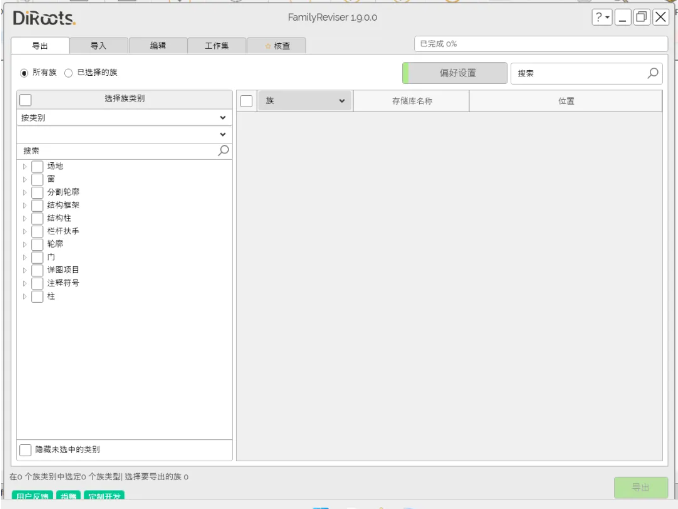Select the 所有族 radio button

tap(24, 73)
